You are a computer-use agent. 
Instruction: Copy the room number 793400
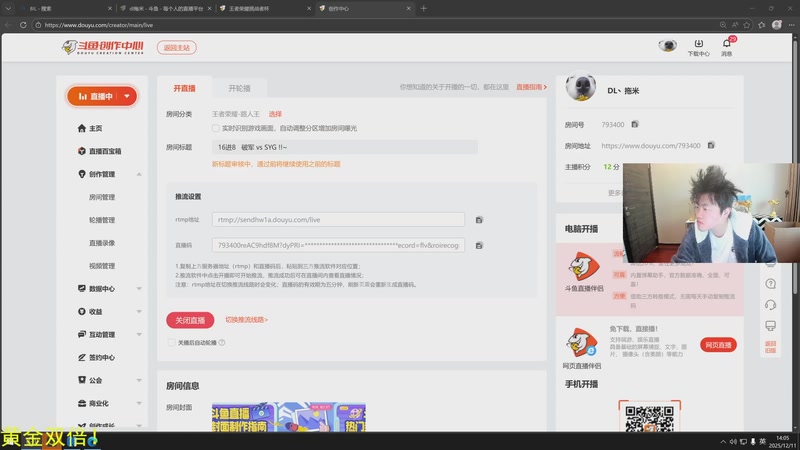[x=635, y=124]
